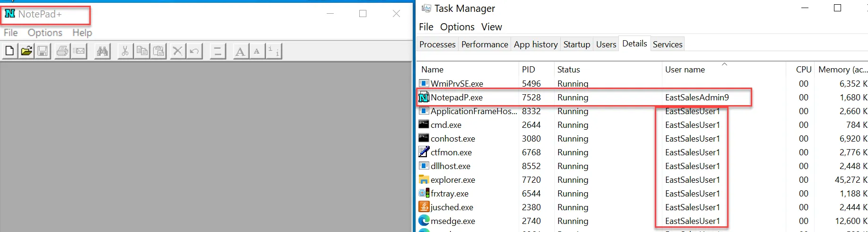Select the Details tab
The height and width of the screenshot is (232, 868).
(x=634, y=44)
